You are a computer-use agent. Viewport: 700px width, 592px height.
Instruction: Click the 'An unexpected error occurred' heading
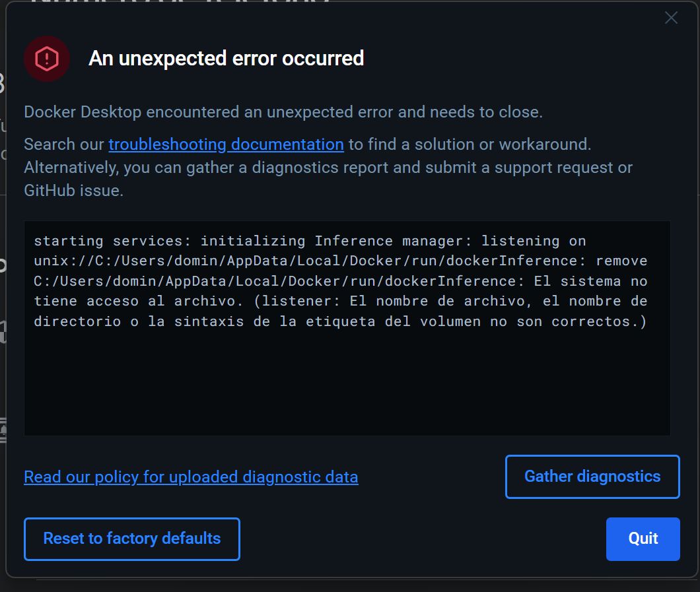227,59
